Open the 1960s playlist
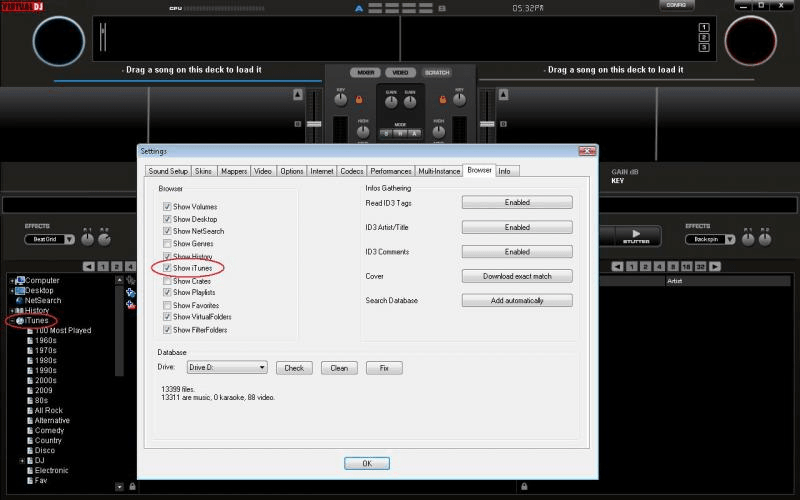Viewport: 800px width, 500px height. pyautogui.click(x=47, y=340)
